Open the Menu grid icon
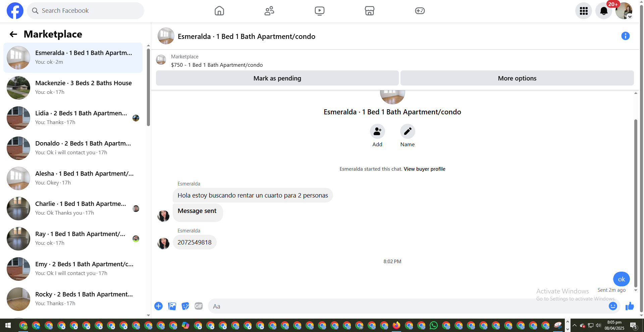This screenshot has height=332, width=644. coord(584,11)
